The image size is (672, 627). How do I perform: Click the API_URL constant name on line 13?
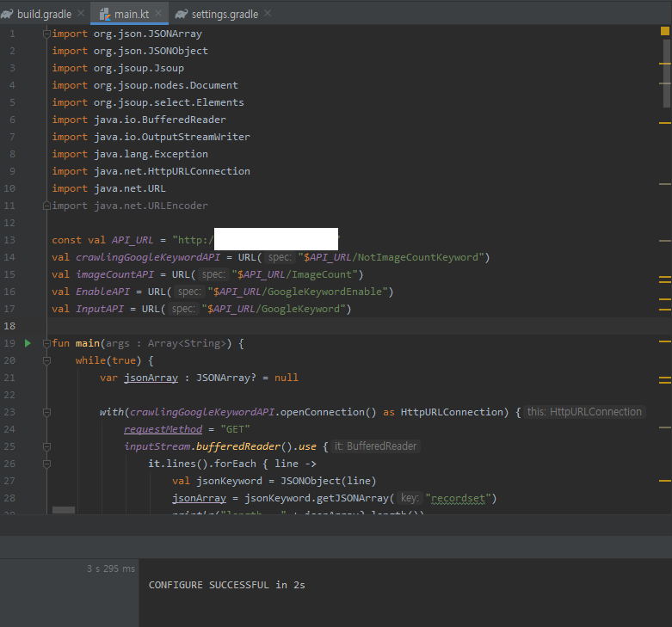pos(133,240)
